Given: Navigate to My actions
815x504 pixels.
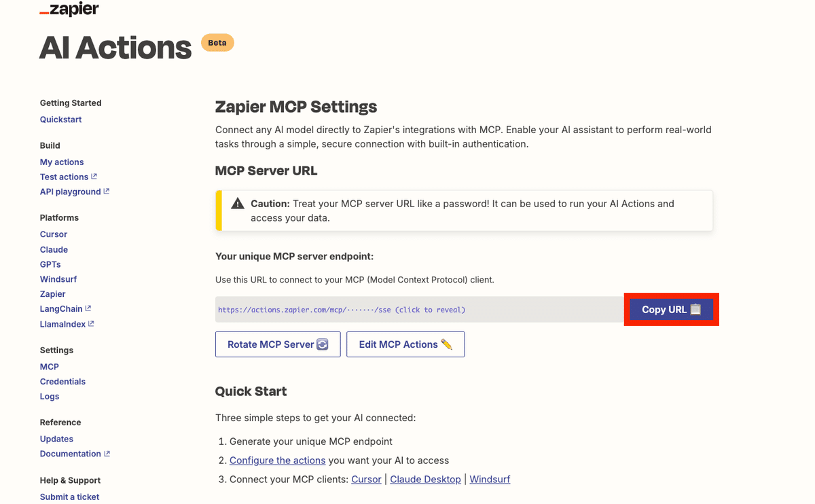Looking at the screenshot, I should point(62,162).
